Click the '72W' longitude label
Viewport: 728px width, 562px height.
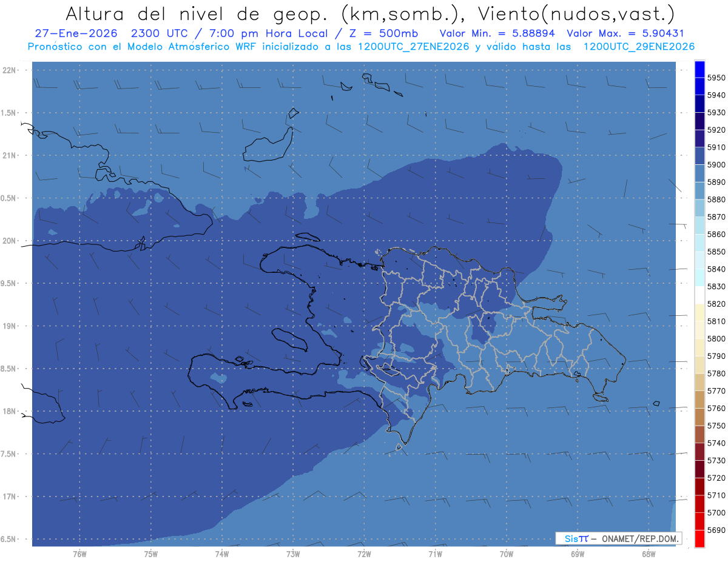coord(364,554)
